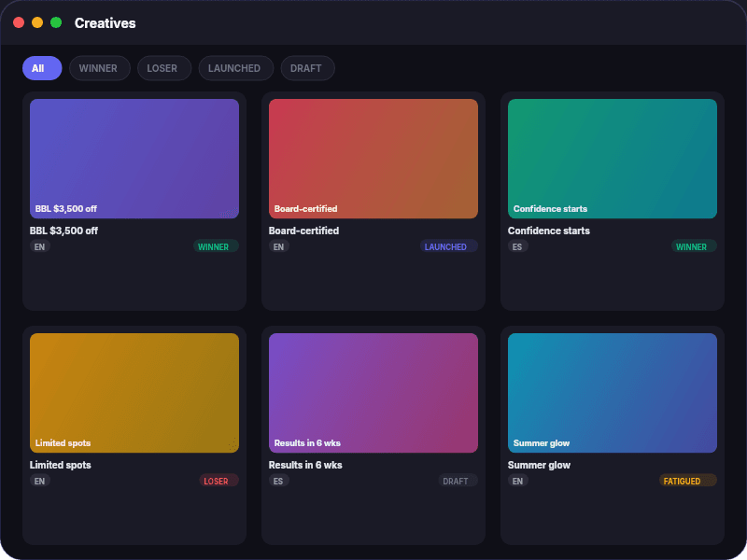Image resolution: width=747 pixels, height=560 pixels.
Task: Maximize the Creatives window with green button
Action: click(x=56, y=22)
